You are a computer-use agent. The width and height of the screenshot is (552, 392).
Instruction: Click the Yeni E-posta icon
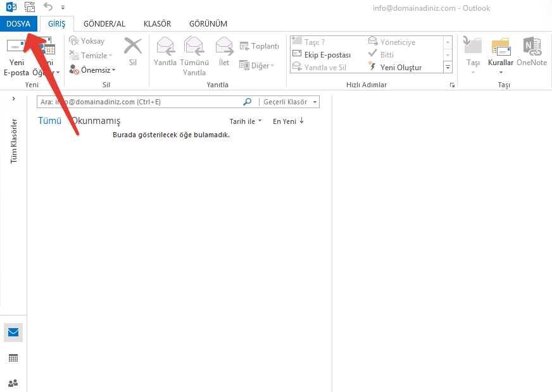(16, 46)
